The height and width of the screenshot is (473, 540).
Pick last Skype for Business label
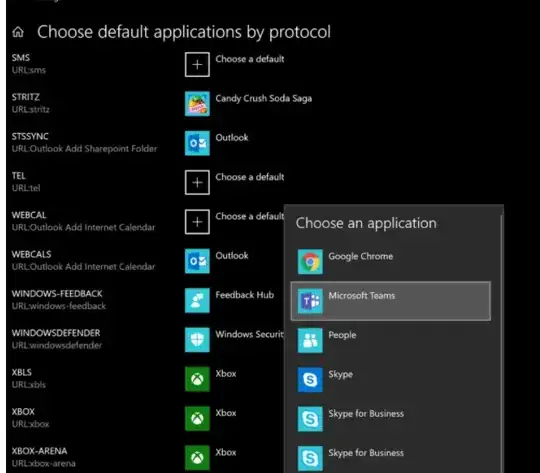[x=366, y=453]
